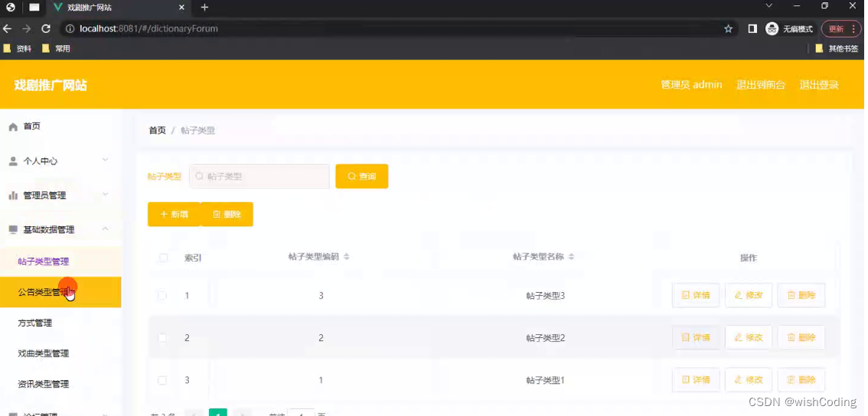The image size is (868, 416).
Task: Sort by 帖子类型编码 column arrows
Action: (x=347, y=257)
